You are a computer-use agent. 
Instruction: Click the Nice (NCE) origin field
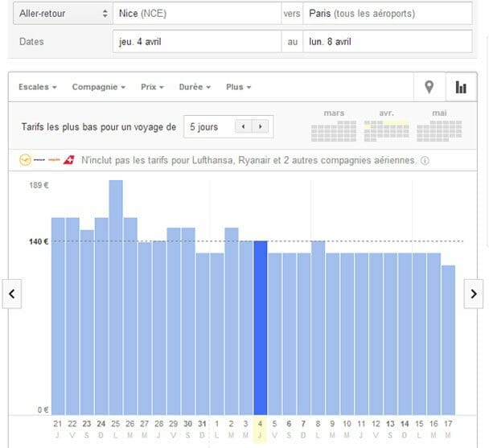coord(196,14)
